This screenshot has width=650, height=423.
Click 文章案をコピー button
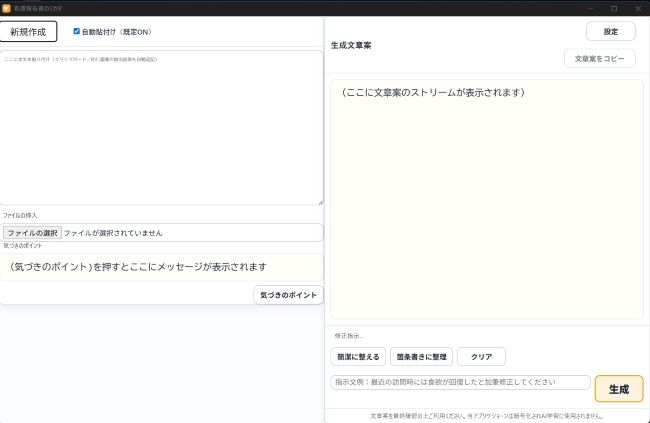coord(599,58)
